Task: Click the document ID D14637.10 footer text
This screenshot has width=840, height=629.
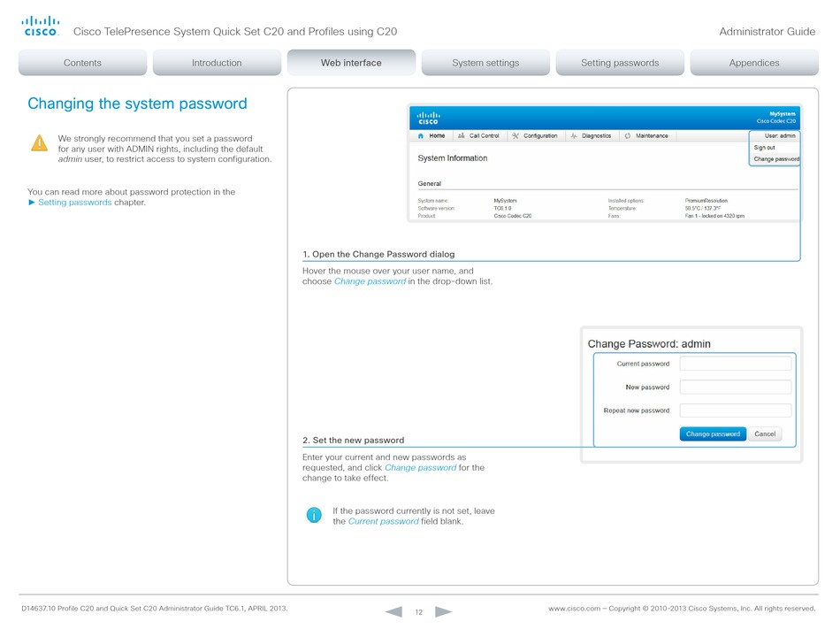Action: [x=39, y=609]
